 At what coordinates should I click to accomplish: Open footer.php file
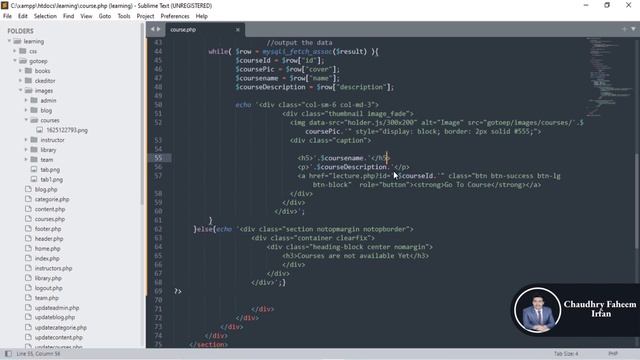pyautogui.click(x=48, y=229)
